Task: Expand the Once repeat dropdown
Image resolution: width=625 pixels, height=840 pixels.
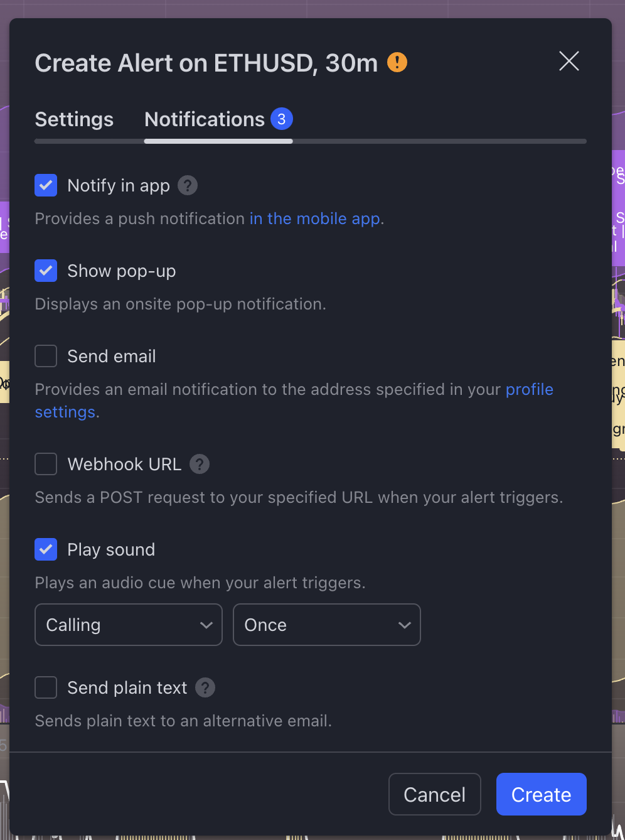Action: click(326, 625)
